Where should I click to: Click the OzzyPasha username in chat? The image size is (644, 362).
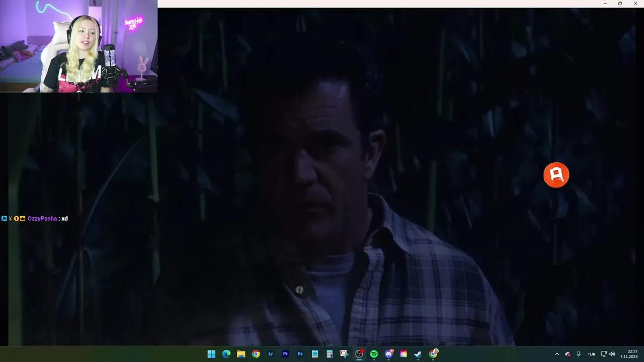42,219
